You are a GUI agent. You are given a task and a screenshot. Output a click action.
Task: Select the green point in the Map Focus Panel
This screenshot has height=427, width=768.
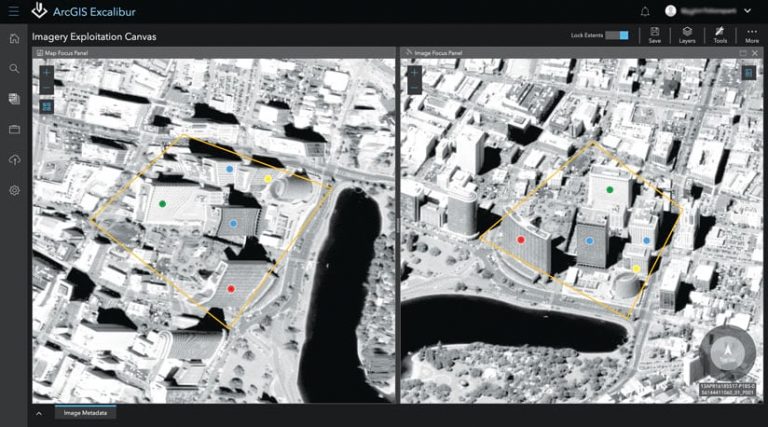[162, 204]
